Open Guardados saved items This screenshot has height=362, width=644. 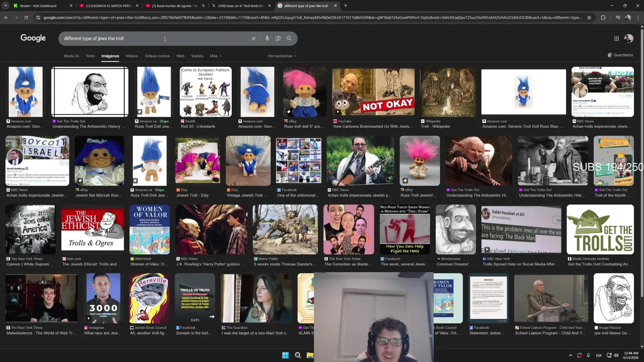pos(620,55)
